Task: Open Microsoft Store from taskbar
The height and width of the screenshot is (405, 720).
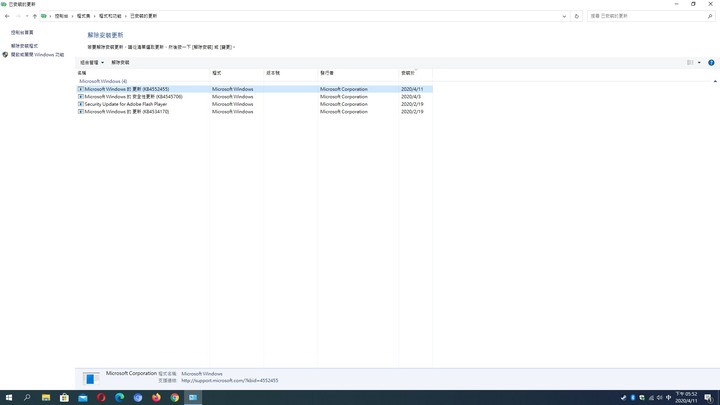Action: 64,398
